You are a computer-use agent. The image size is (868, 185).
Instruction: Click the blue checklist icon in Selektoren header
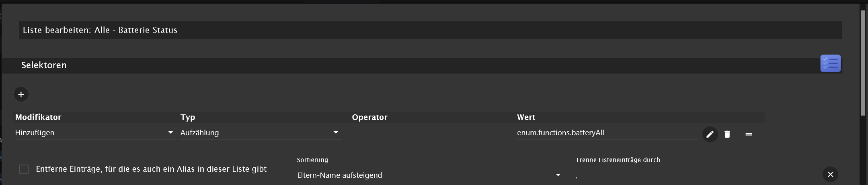(x=830, y=63)
